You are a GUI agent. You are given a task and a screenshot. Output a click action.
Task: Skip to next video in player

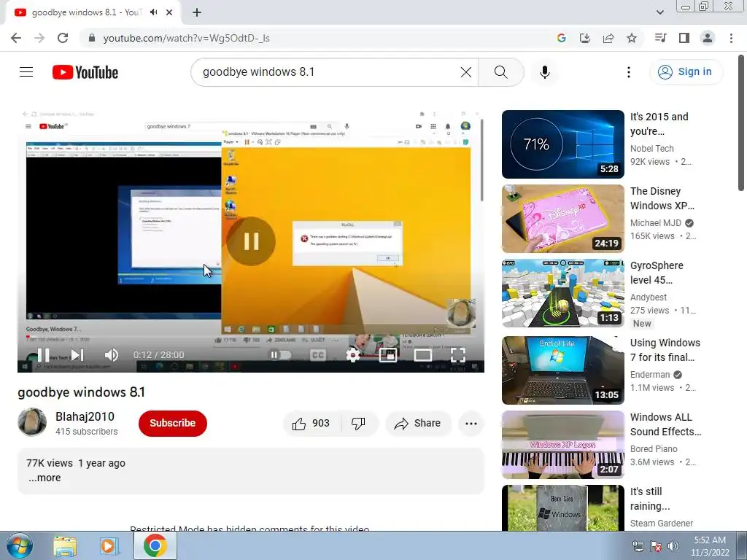77,355
